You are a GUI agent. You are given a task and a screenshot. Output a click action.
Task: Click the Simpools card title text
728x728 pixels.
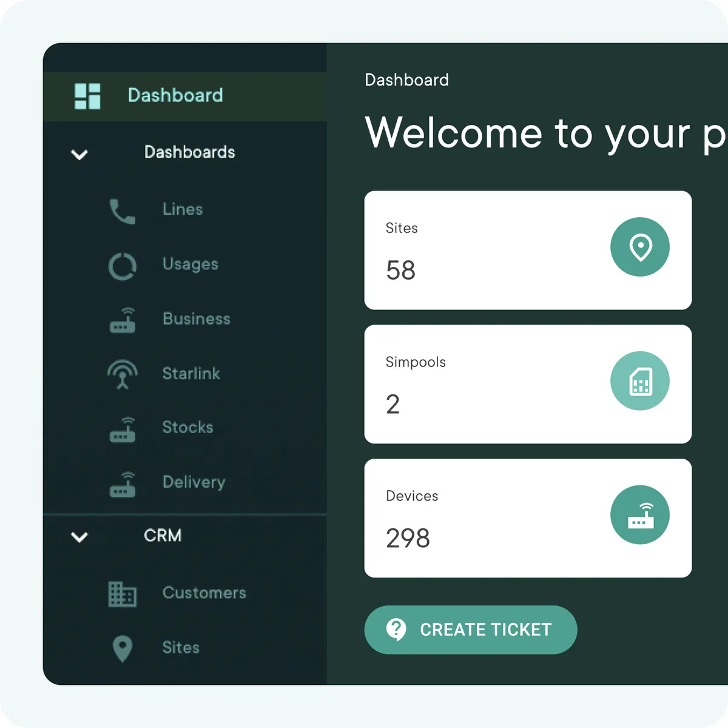(416, 362)
